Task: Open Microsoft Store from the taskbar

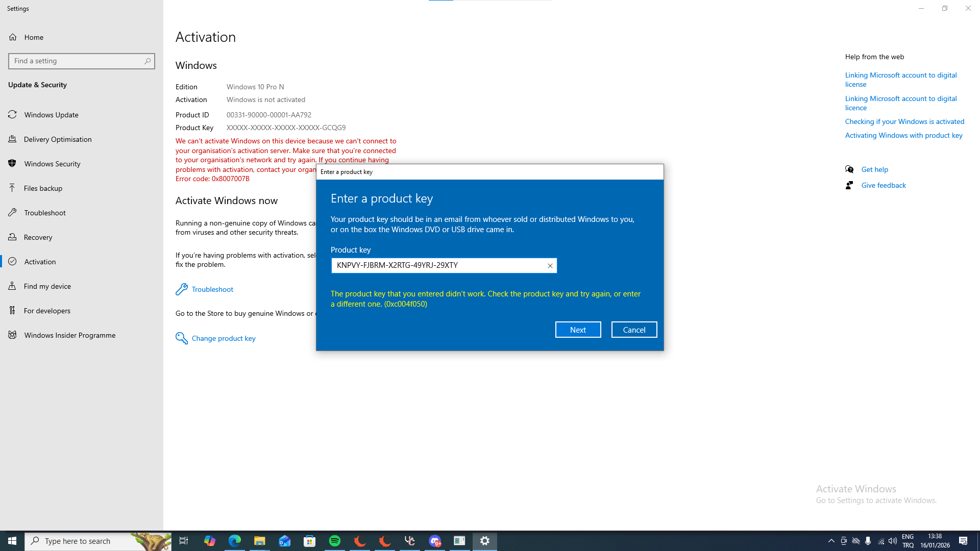Action: pos(309,541)
